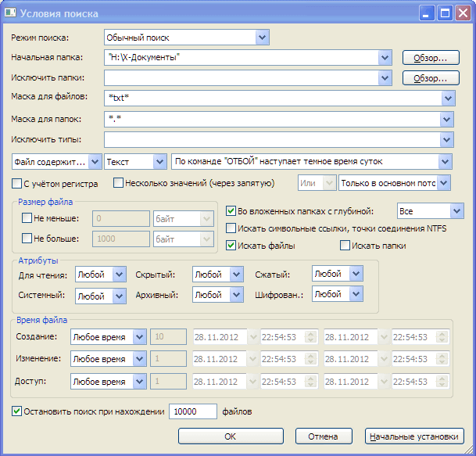Expand the 'Файл содержит' dropdown
Screen dimensions: 476x456
(x=95, y=161)
